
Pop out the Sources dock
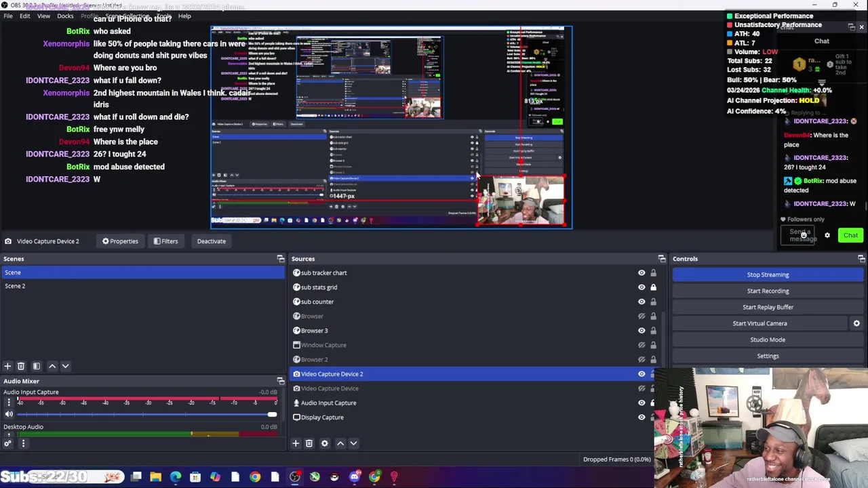pyautogui.click(x=662, y=259)
